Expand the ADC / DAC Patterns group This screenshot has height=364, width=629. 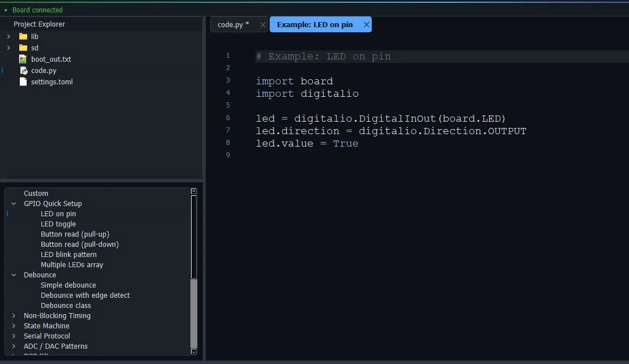(x=14, y=346)
